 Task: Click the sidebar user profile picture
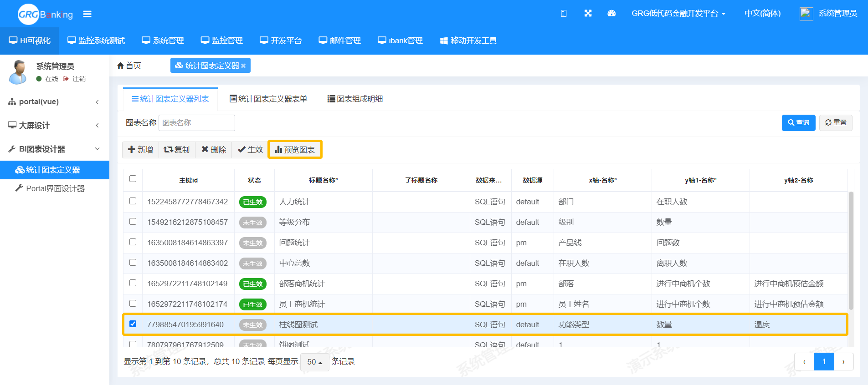pos(18,72)
